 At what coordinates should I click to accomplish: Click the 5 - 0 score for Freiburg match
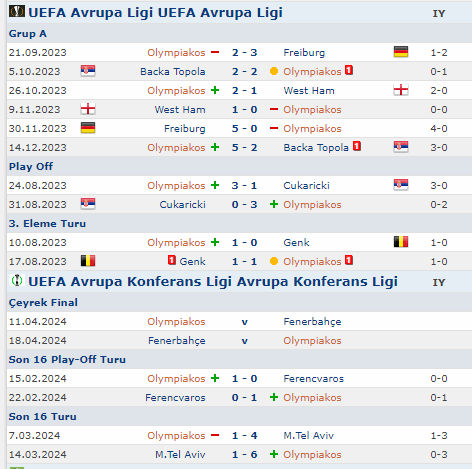pos(244,129)
